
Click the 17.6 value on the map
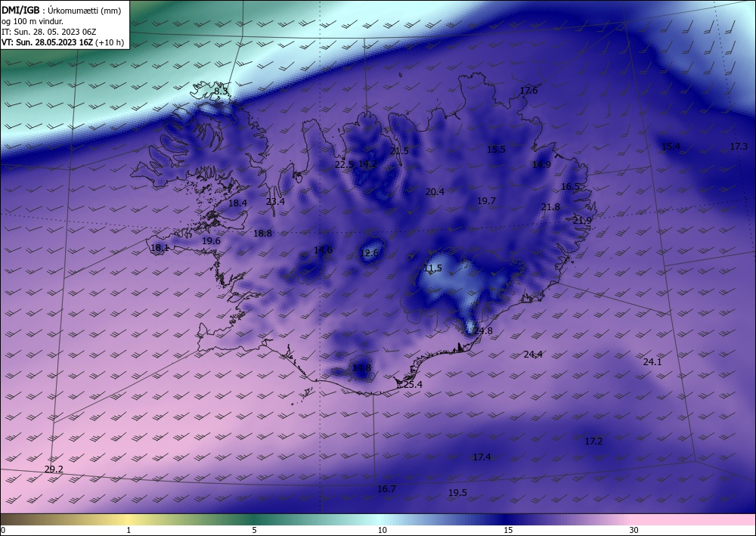(528, 90)
